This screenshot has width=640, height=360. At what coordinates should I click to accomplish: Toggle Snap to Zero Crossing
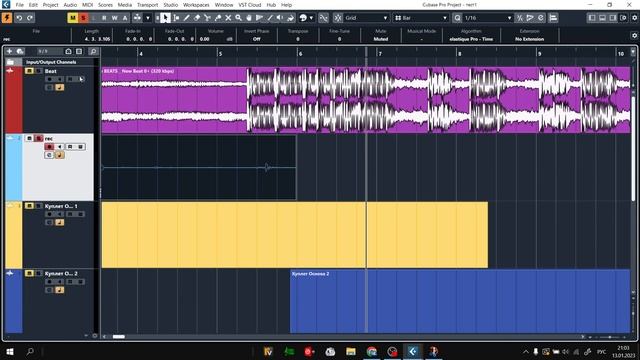324,18
